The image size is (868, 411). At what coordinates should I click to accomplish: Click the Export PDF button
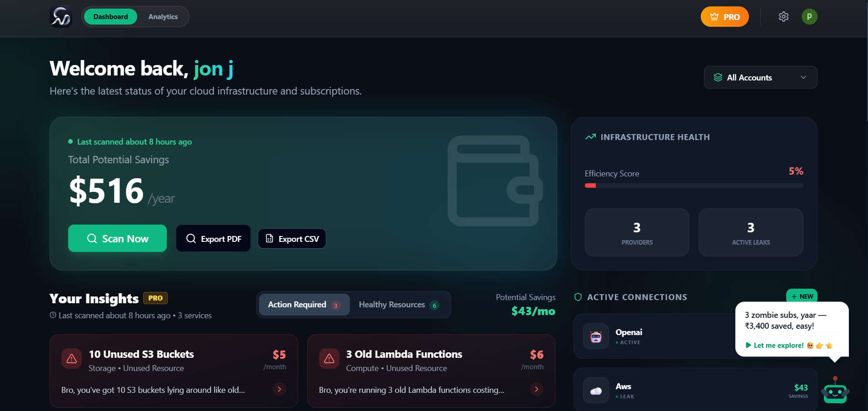coord(213,238)
